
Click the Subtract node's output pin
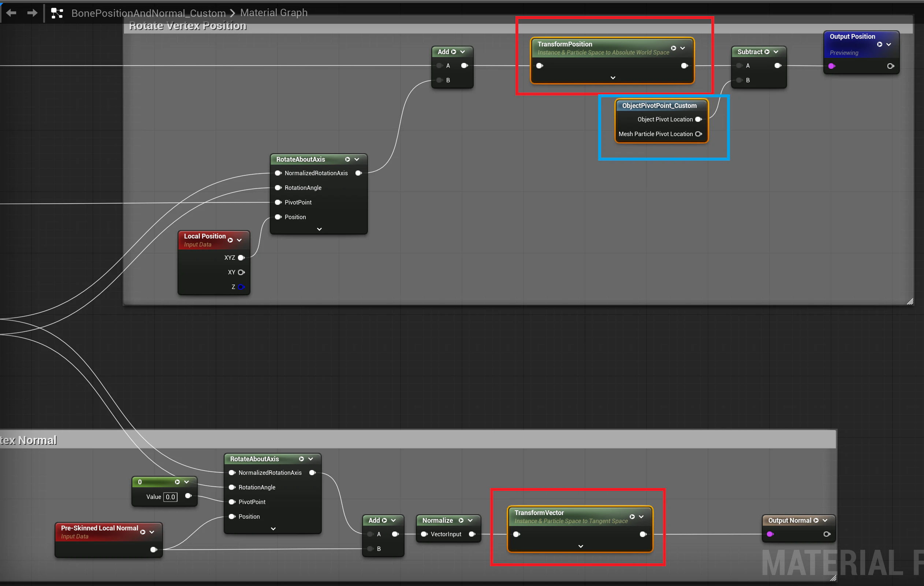[778, 65]
